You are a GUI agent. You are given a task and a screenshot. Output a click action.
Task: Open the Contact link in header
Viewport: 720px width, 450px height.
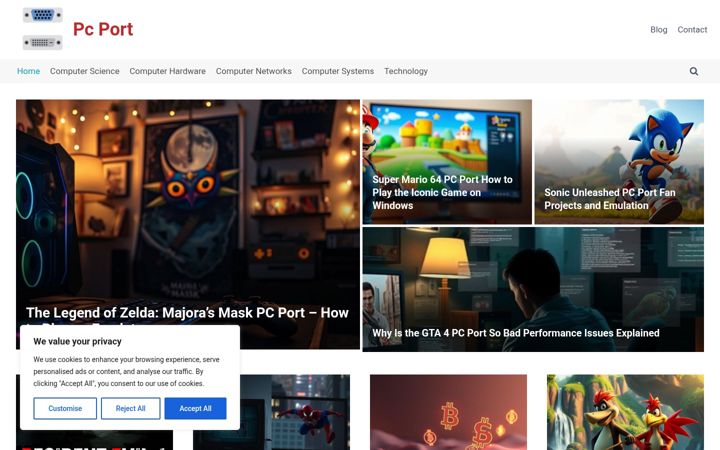[x=692, y=29]
